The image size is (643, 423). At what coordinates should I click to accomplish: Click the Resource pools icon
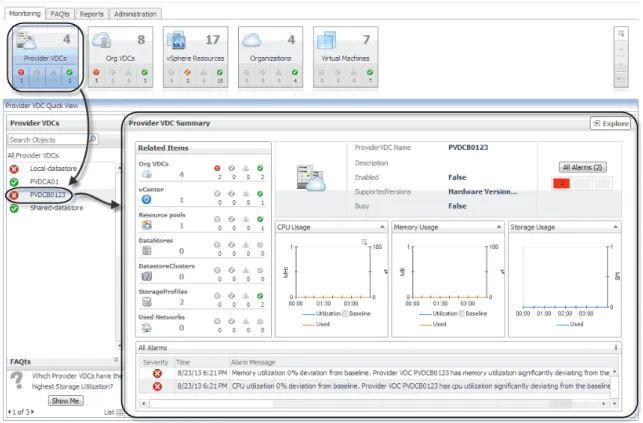[146, 225]
